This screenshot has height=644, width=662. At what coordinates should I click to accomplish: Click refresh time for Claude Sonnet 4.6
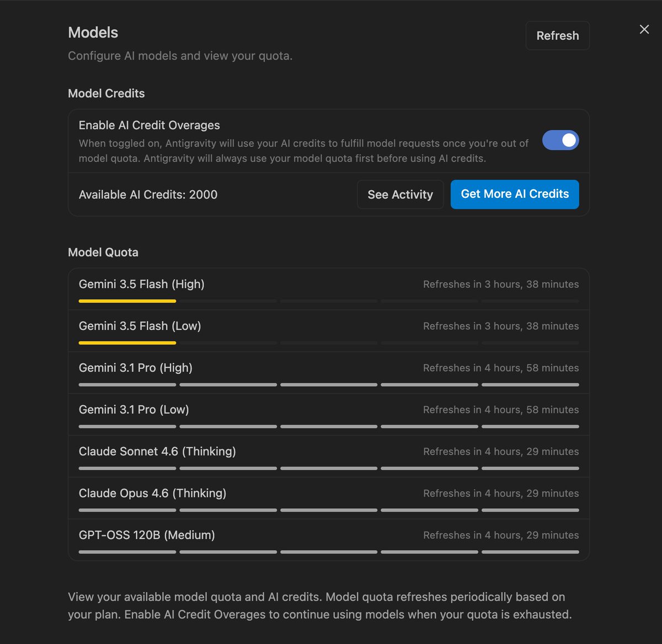501,452
